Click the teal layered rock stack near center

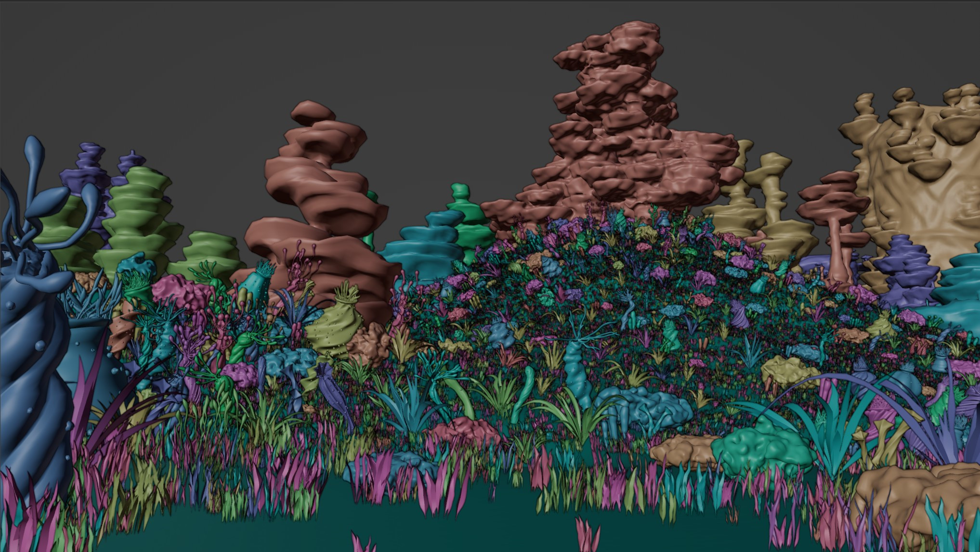[x=424, y=245]
